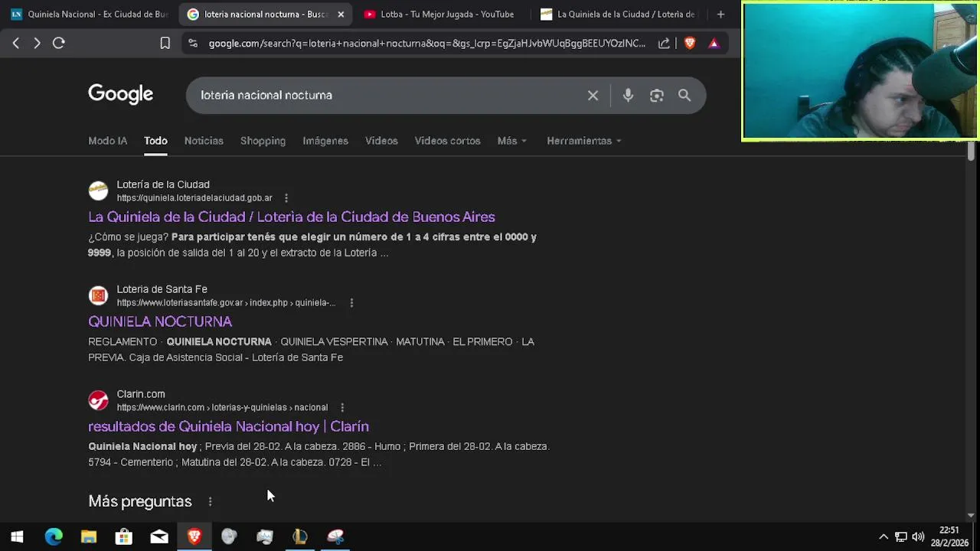Screen dimensions: 980x551
Task: Search by image with camera icon
Action: click(657, 96)
